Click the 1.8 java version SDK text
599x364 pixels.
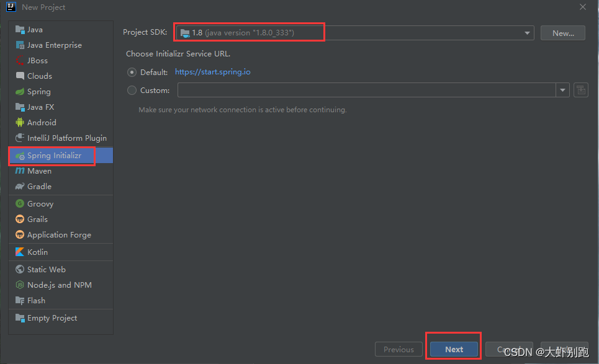coord(243,33)
